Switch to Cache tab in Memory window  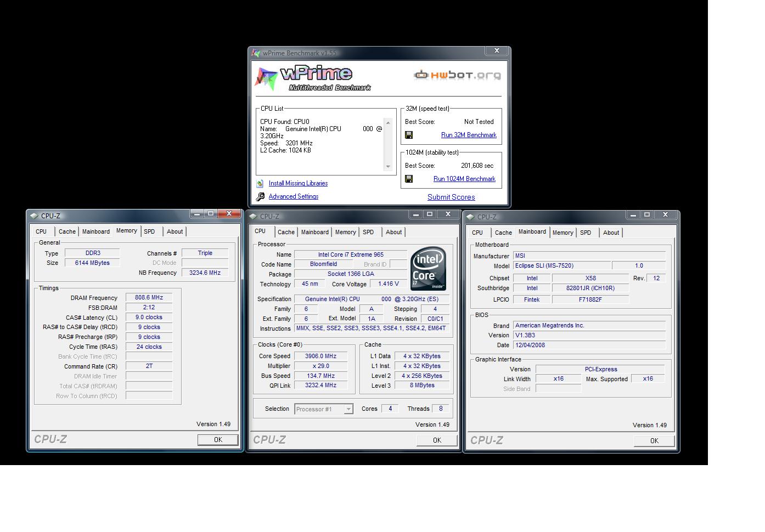(67, 231)
